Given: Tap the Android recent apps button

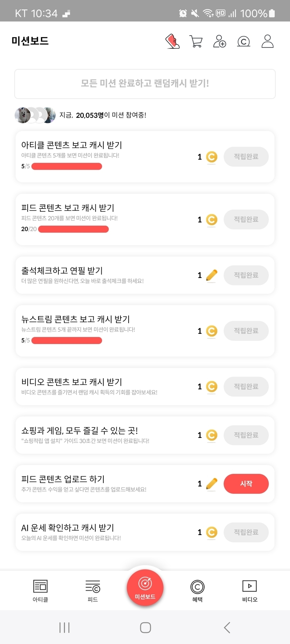Looking at the screenshot, I should coord(64,627).
